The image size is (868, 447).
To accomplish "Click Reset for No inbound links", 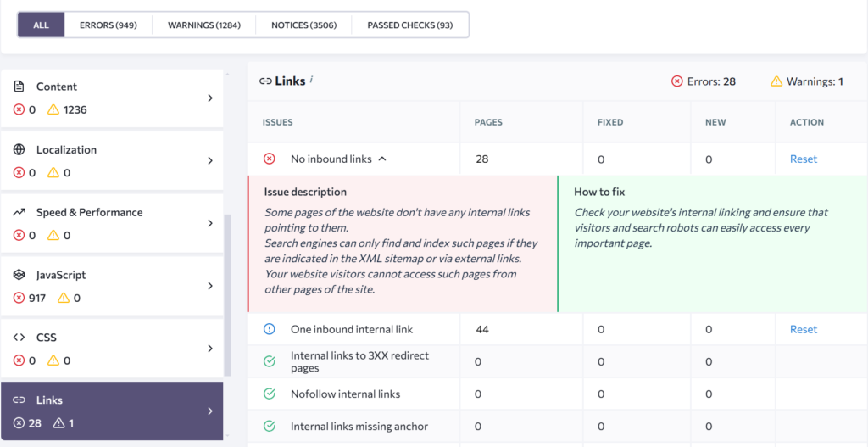I will click(803, 159).
